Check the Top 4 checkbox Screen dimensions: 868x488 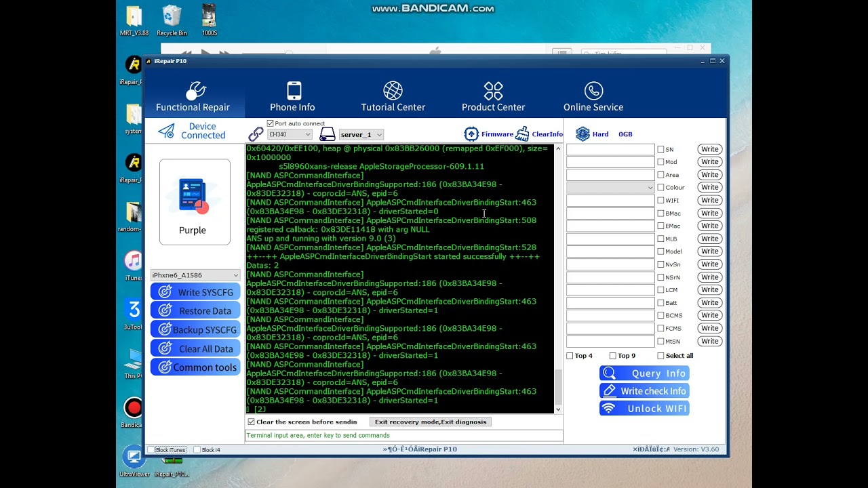pos(570,356)
